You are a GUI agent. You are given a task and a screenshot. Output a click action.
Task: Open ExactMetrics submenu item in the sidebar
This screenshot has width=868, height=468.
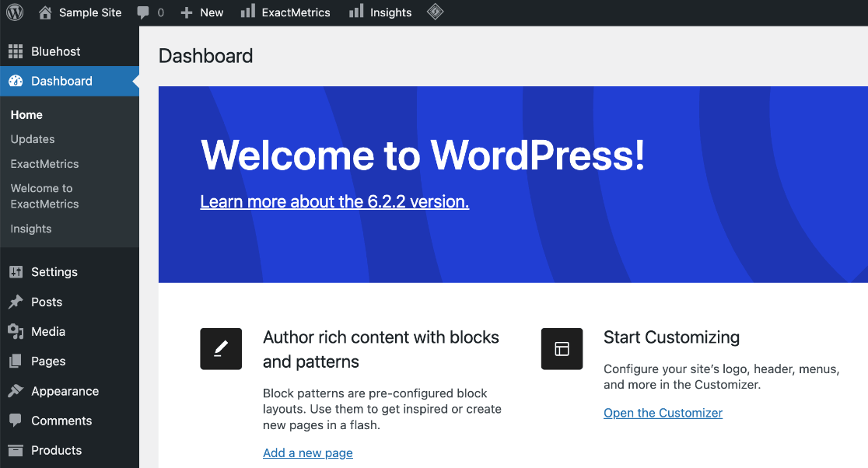tap(45, 164)
